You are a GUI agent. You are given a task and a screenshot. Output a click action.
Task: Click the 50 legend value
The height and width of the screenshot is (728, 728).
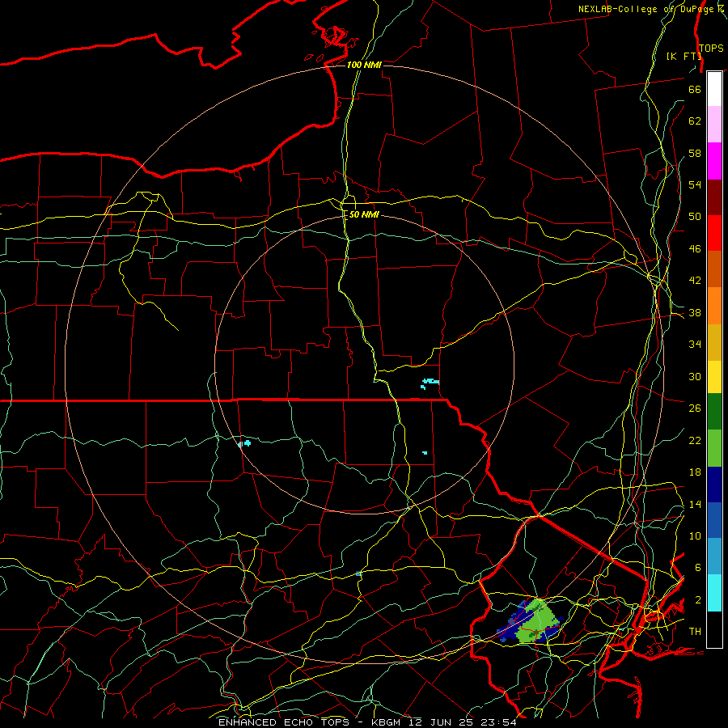pos(695,217)
